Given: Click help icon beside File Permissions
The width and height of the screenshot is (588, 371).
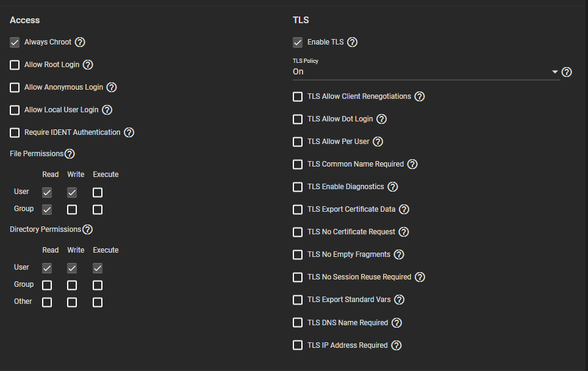Looking at the screenshot, I should (x=70, y=154).
